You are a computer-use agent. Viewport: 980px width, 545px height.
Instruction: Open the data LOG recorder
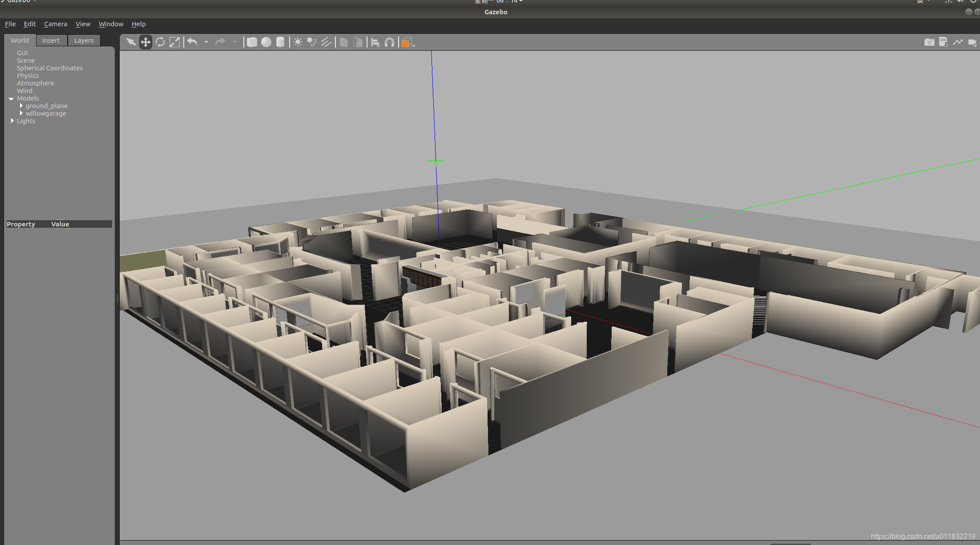[x=943, y=42]
